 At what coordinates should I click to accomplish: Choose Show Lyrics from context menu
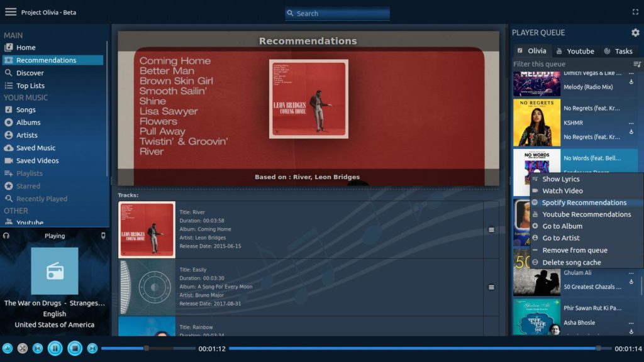tap(587, 179)
